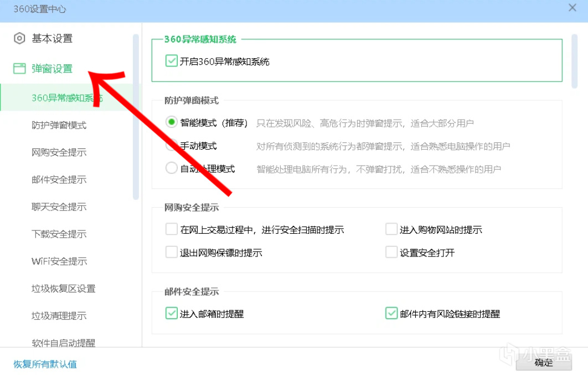This screenshot has height=375, width=588.
Task: Select 360异常感知系统 in sidebar
Action: (67, 98)
